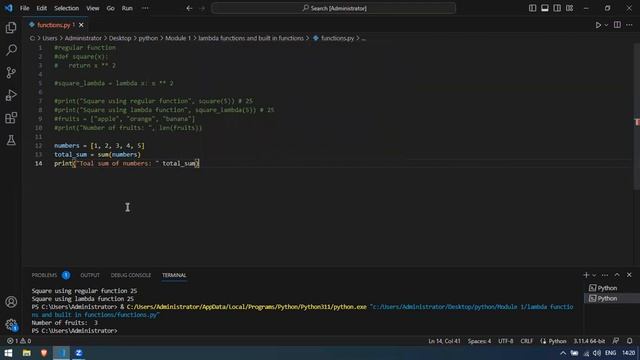
Task: Open the Selection menu
Action: point(67,8)
